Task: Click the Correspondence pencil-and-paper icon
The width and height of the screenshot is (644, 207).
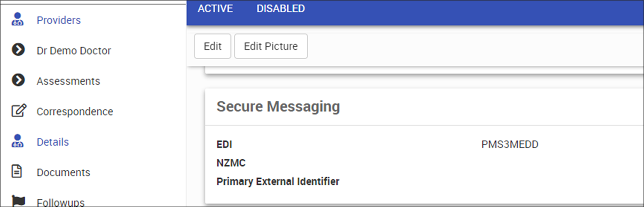Action: pyautogui.click(x=18, y=111)
